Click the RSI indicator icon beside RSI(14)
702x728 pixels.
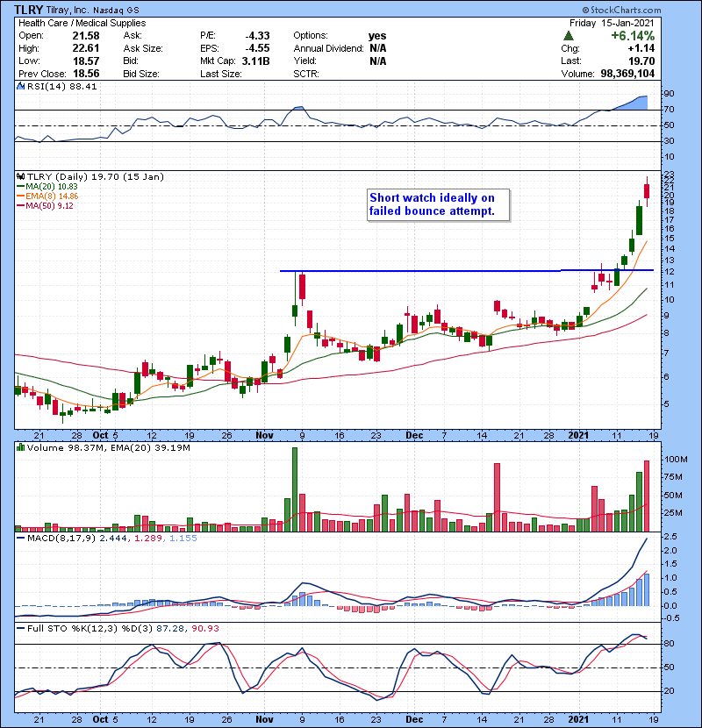[x=20, y=86]
